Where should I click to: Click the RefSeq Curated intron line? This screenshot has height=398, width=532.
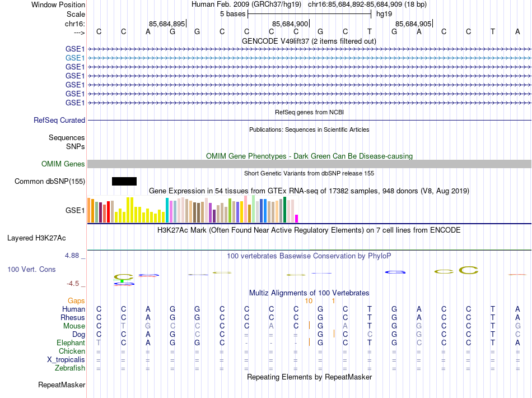tap(310, 120)
